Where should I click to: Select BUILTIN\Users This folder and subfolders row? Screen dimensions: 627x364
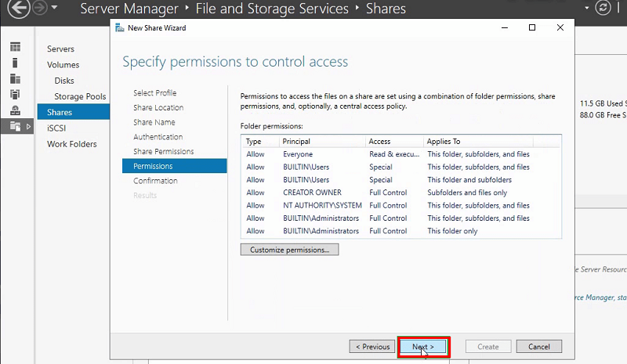pos(401,180)
